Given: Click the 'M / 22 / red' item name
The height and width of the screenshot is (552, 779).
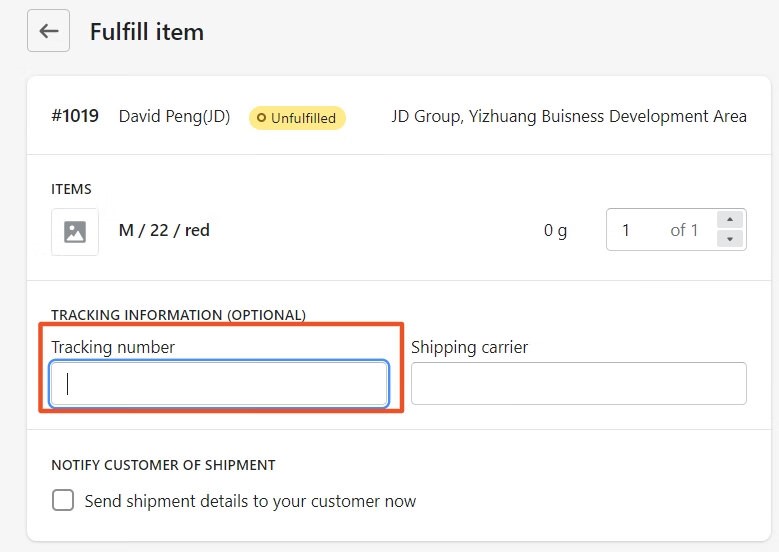Looking at the screenshot, I should [164, 230].
